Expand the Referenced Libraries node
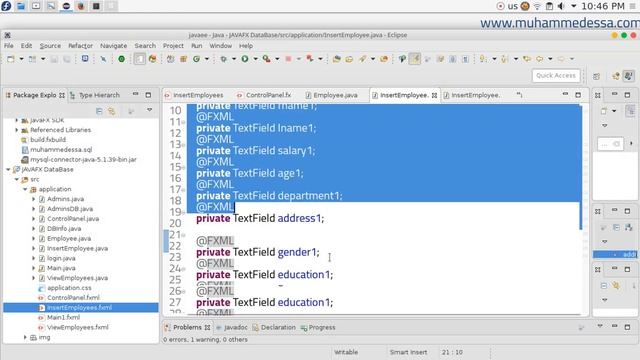 [x=17, y=130]
